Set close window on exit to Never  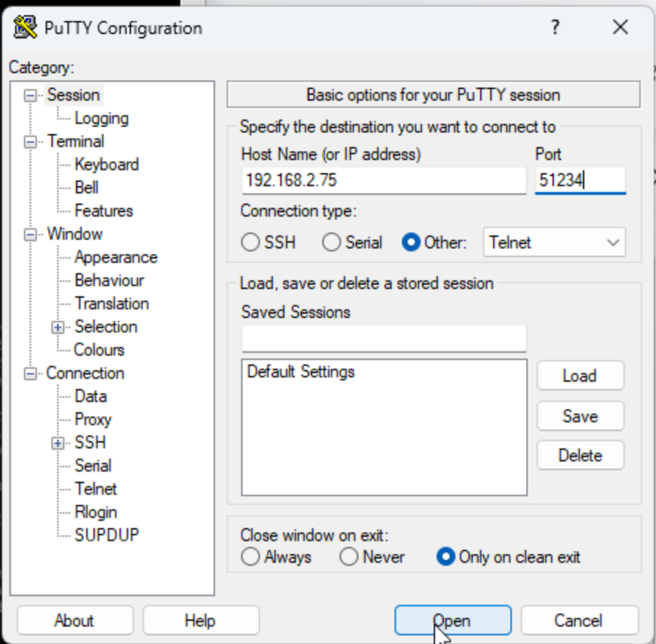349,557
